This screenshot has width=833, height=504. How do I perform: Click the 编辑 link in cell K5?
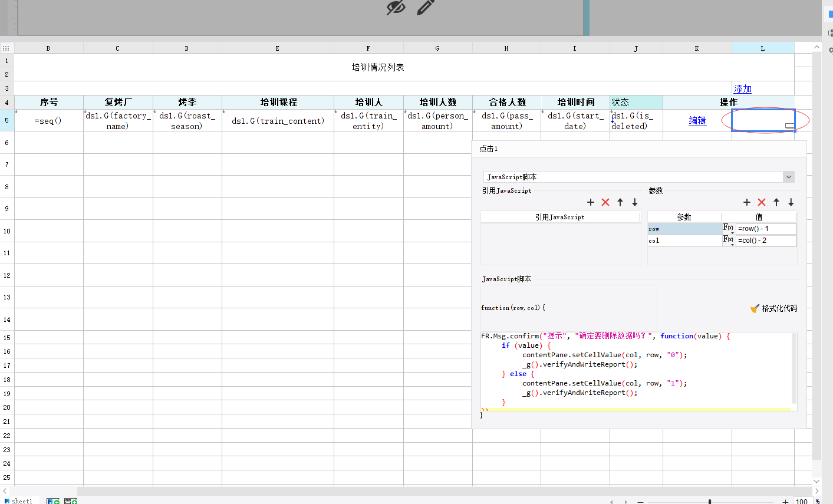(697, 120)
